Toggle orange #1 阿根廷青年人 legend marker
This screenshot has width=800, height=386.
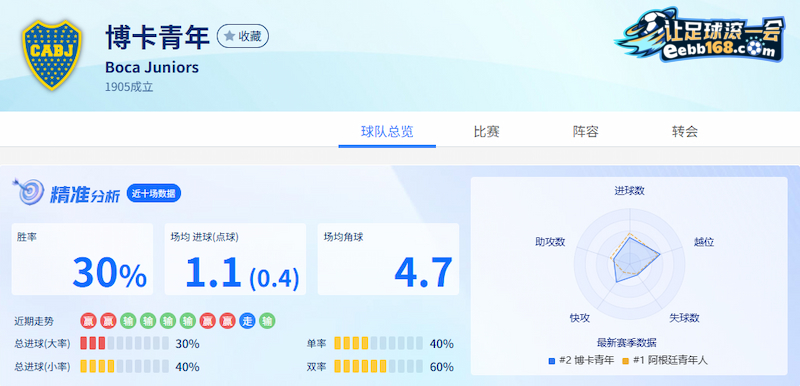626,361
